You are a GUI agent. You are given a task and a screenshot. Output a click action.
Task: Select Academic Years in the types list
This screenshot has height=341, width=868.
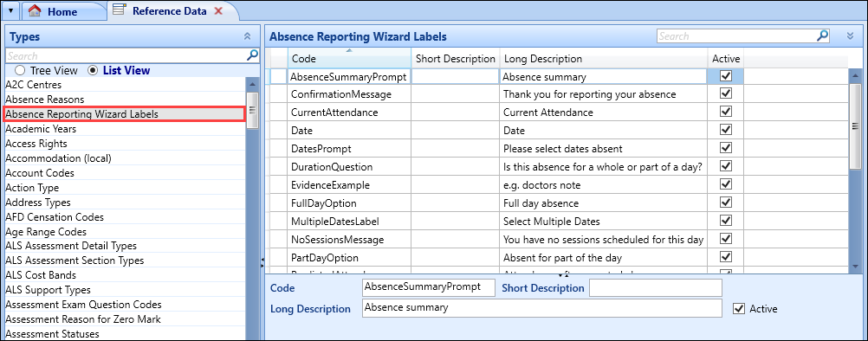[x=125, y=129]
